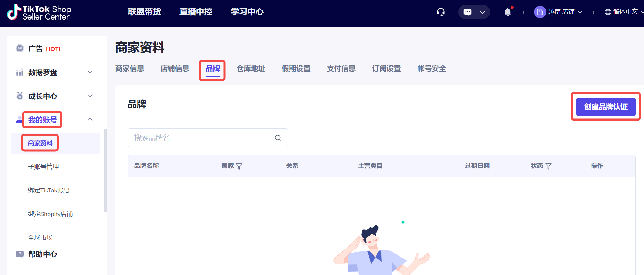
Task: Open the headset customer support icon
Action: pyautogui.click(x=441, y=12)
